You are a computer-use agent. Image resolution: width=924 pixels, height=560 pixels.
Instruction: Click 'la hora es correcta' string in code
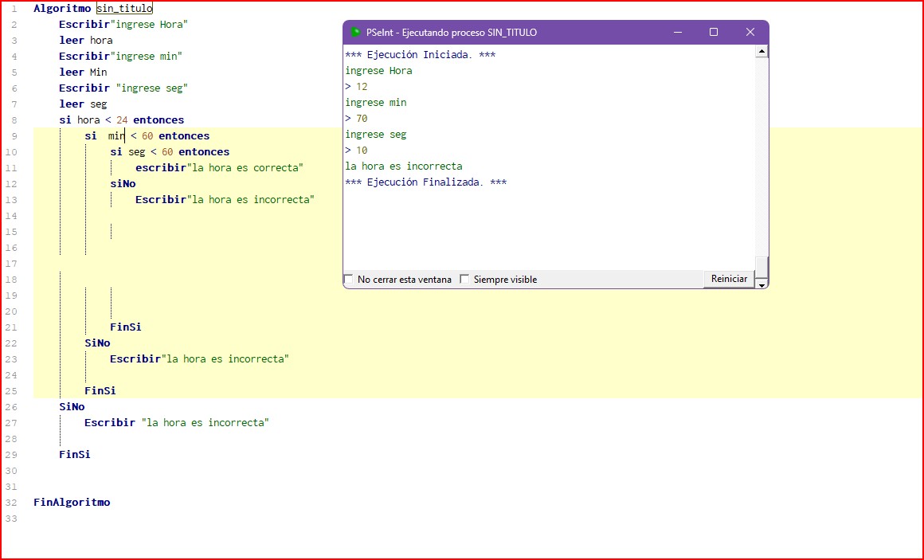point(245,168)
